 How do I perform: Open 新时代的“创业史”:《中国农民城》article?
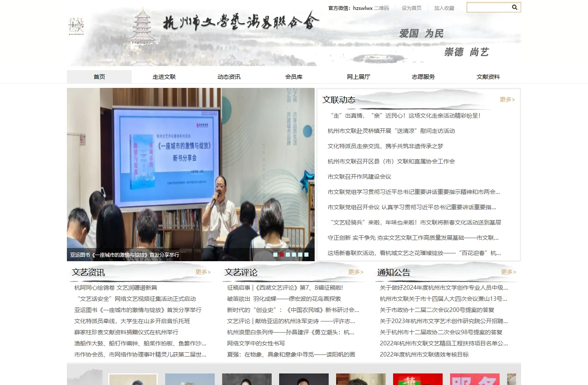pos(293,310)
